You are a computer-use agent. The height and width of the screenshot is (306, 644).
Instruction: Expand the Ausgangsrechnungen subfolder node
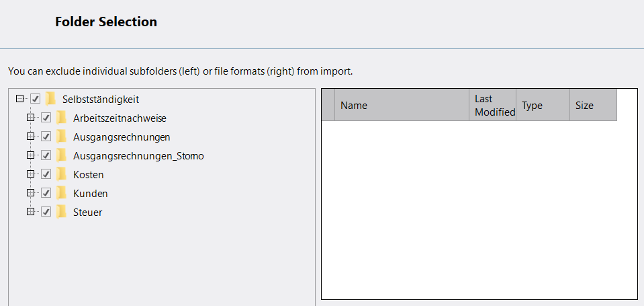coord(30,137)
